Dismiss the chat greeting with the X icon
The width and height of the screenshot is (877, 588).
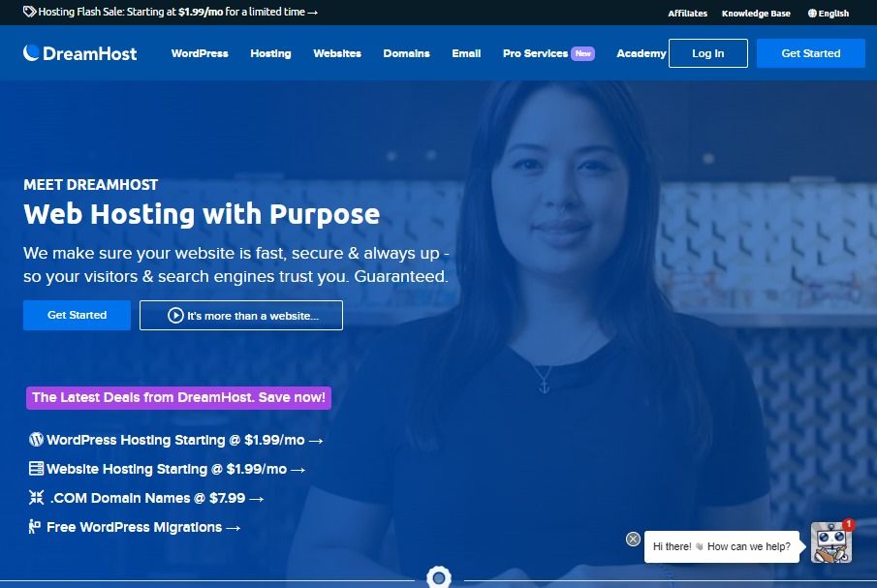(633, 539)
